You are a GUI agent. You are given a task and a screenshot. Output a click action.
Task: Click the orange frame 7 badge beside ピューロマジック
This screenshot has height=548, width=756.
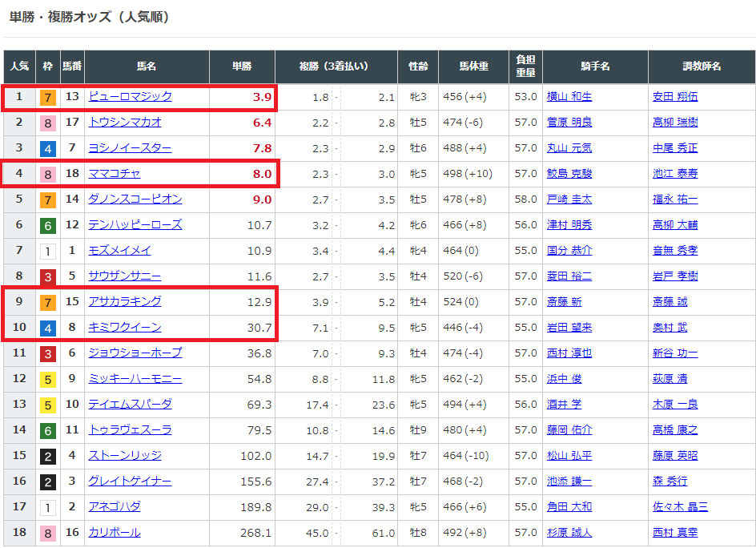click(48, 97)
